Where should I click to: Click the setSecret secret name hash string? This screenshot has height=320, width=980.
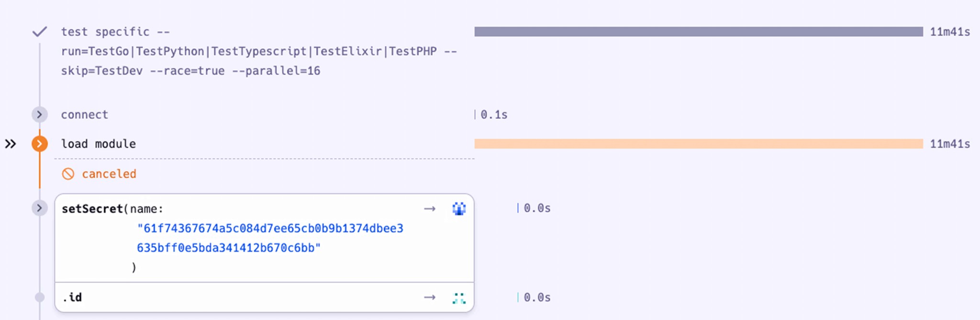270,238
